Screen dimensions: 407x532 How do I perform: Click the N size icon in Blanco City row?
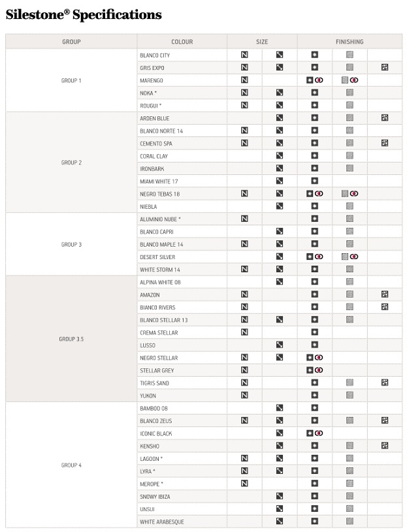click(244, 55)
